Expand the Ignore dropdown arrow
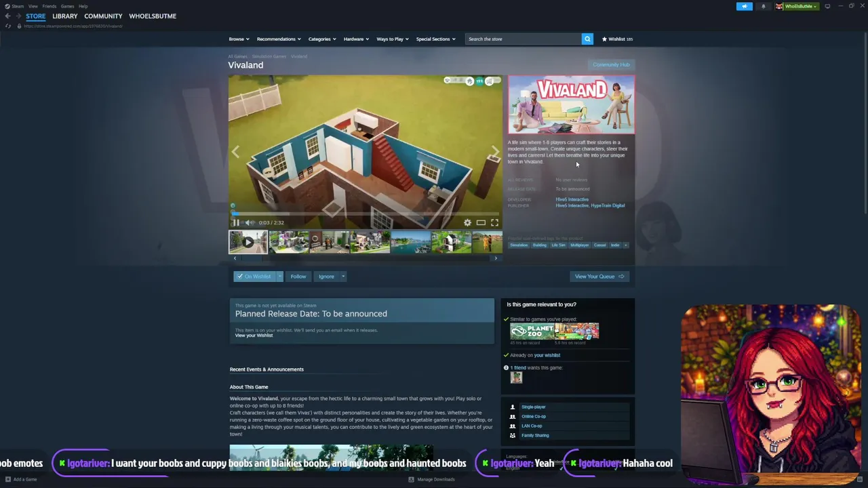Viewport: 868px width, 488px height. click(x=343, y=277)
